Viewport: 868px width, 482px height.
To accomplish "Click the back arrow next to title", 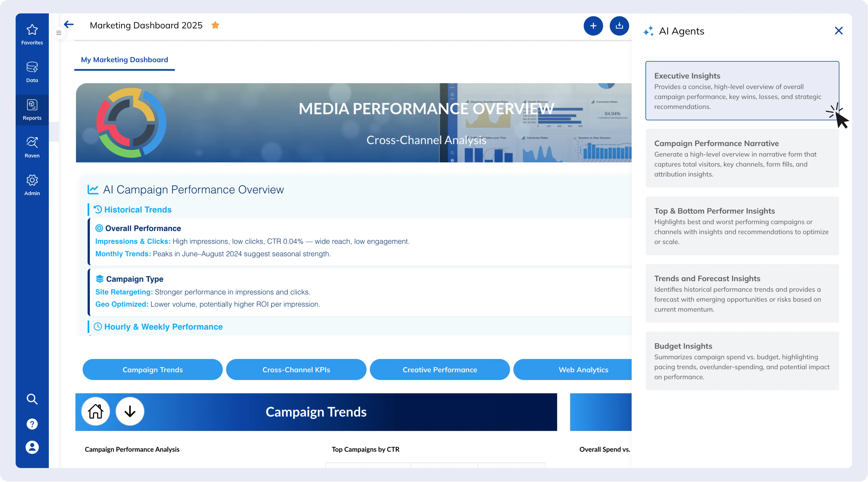I will click(x=69, y=25).
